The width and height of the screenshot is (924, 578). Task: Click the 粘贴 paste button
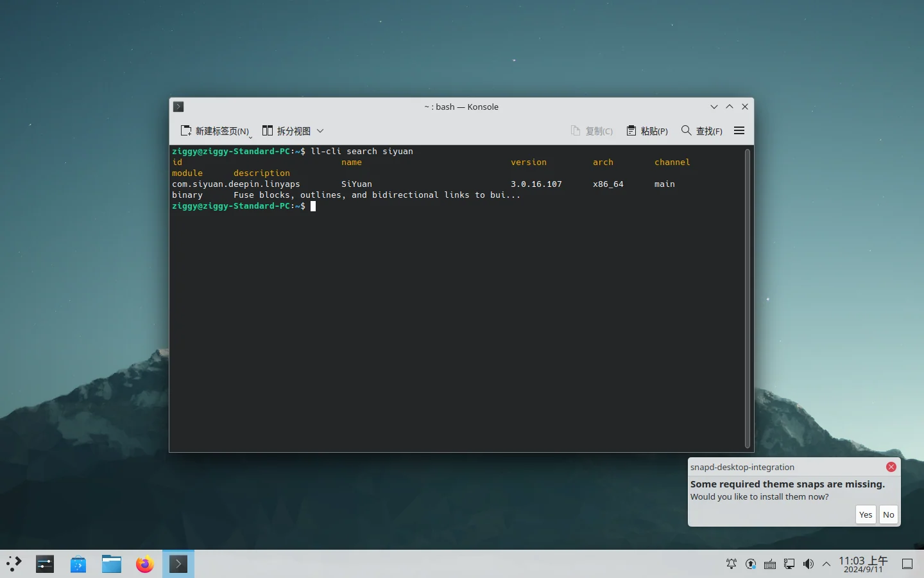(647, 131)
